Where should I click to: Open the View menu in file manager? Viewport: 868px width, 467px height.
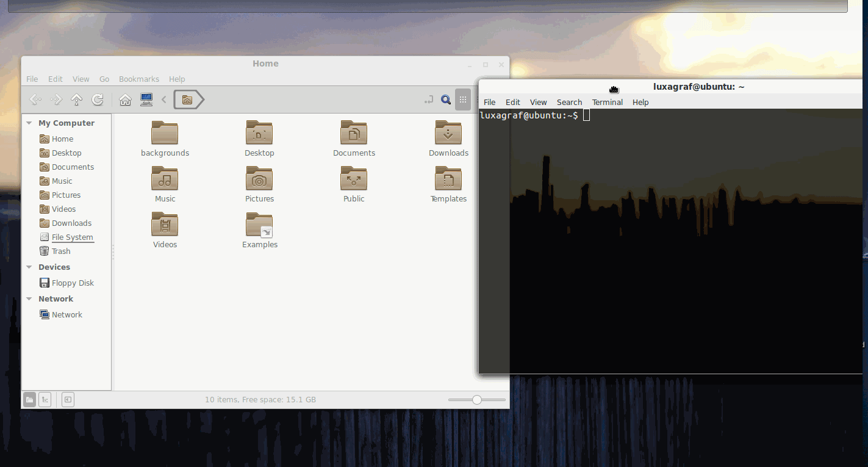[x=81, y=79]
